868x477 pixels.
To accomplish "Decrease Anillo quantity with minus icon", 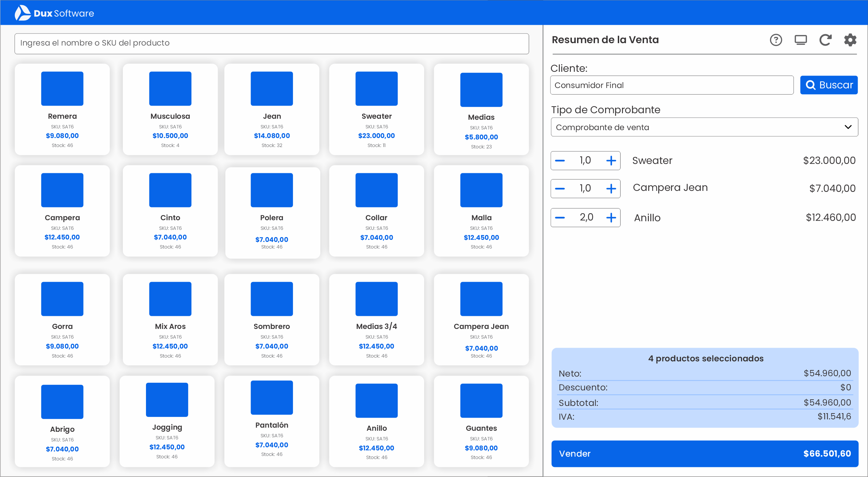I will [x=560, y=217].
